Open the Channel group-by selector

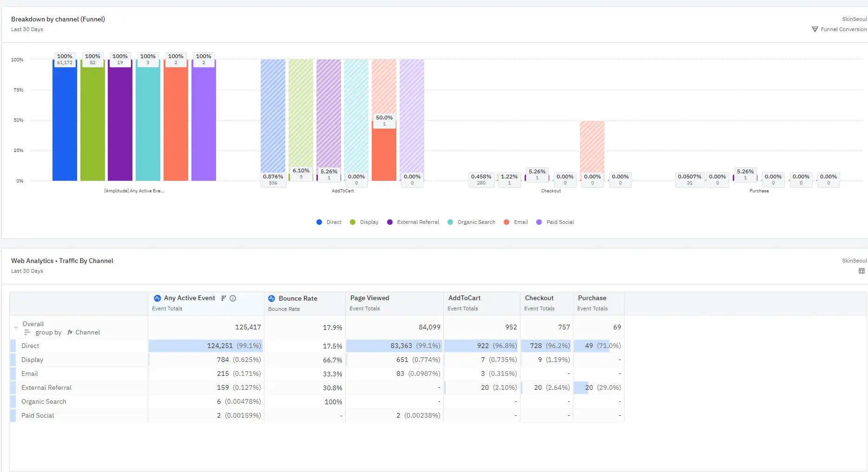pyautogui.click(x=87, y=333)
